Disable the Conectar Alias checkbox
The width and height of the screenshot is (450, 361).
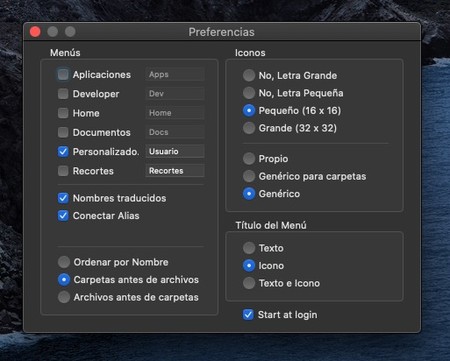pos(63,216)
